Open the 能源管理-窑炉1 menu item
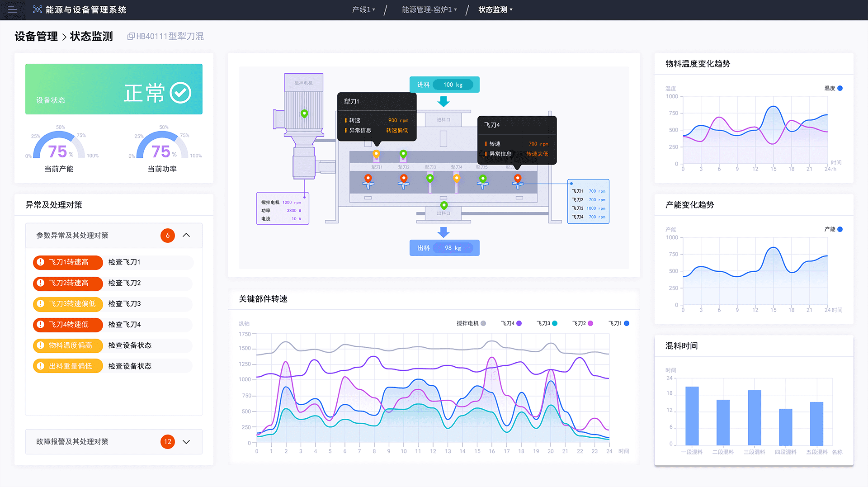 (x=429, y=9)
